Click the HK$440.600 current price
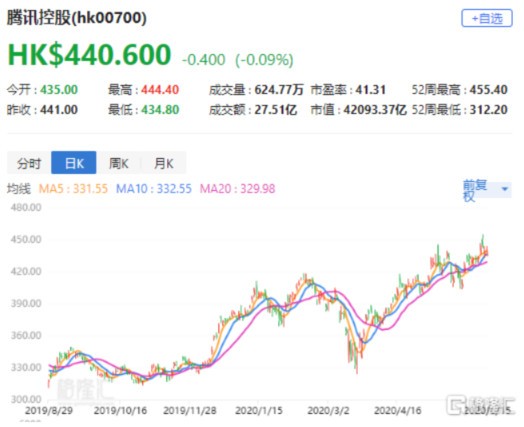 click(90, 54)
